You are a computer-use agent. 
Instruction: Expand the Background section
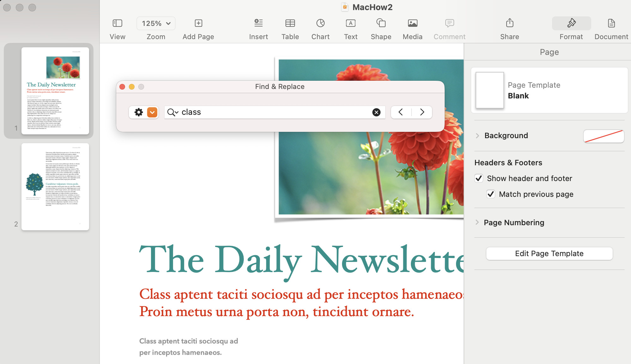pos(477,136)
